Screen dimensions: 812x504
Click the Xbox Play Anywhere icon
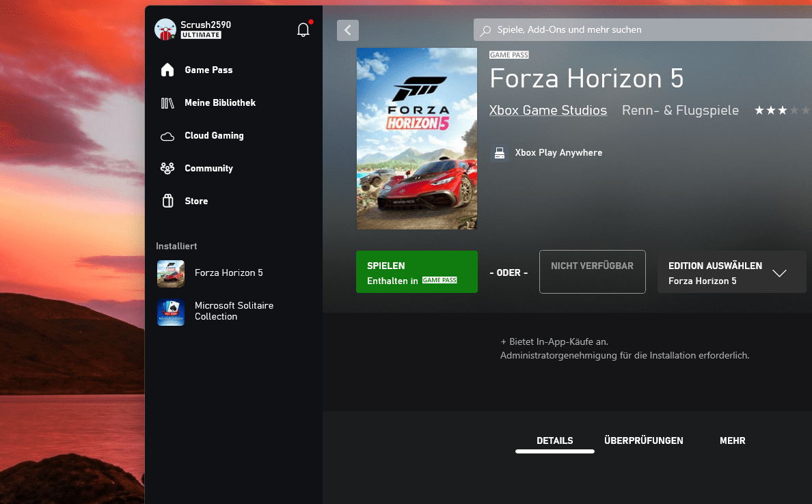point(499,153)
